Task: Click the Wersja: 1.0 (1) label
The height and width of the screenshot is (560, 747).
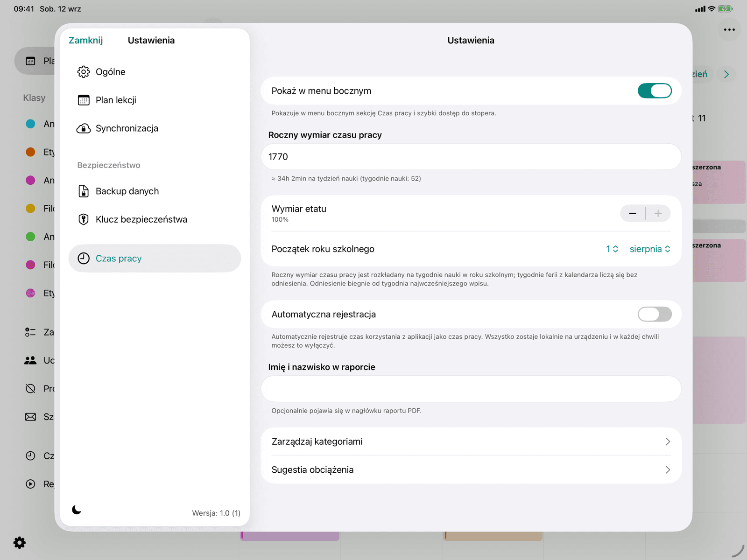Action: point(216,513)
